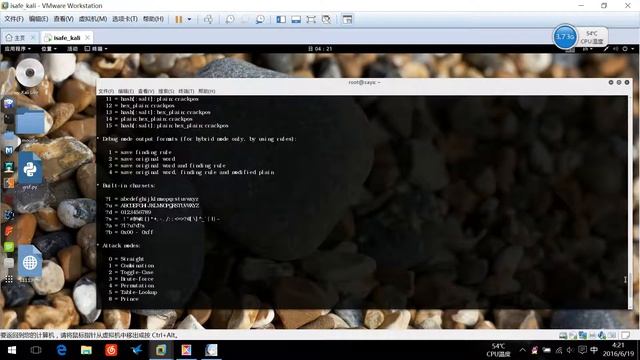640x360 pixels.
Task: Open the VMware 查看(V) menu
Action: [63, 19]
